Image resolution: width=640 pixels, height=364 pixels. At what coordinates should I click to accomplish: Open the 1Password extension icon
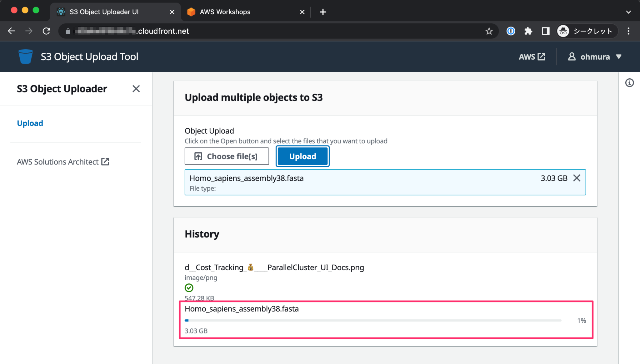[511, 31]
